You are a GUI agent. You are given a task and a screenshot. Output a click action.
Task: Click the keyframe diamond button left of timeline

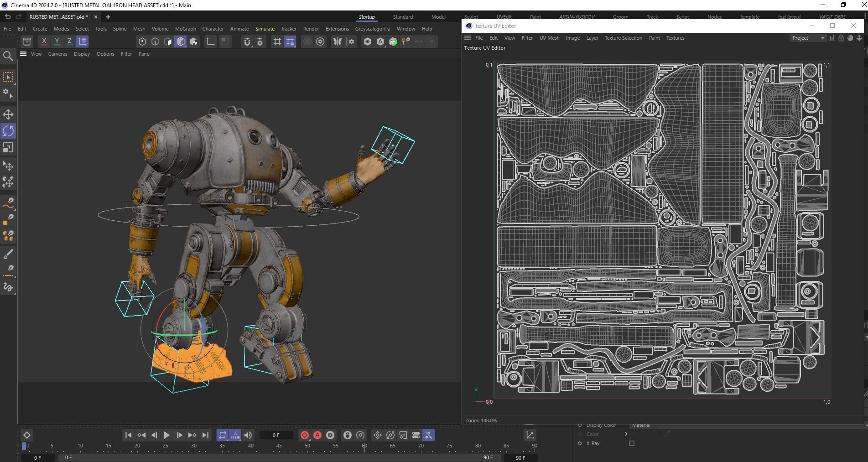click(27, 435)
